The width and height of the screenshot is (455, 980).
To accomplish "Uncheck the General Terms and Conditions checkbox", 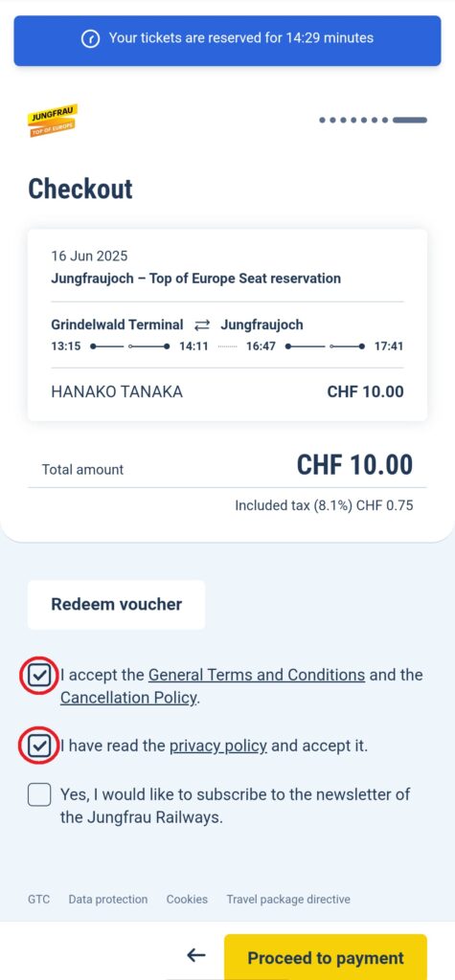I will [39, 676].
